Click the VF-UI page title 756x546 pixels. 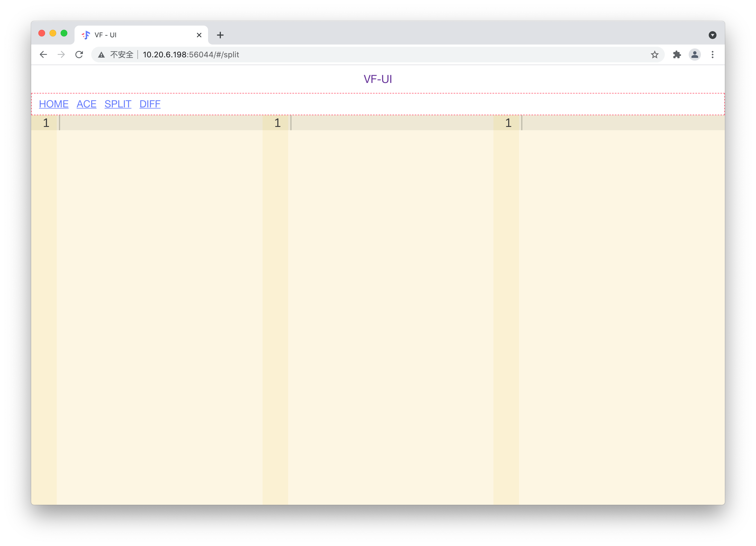(378, 79)
